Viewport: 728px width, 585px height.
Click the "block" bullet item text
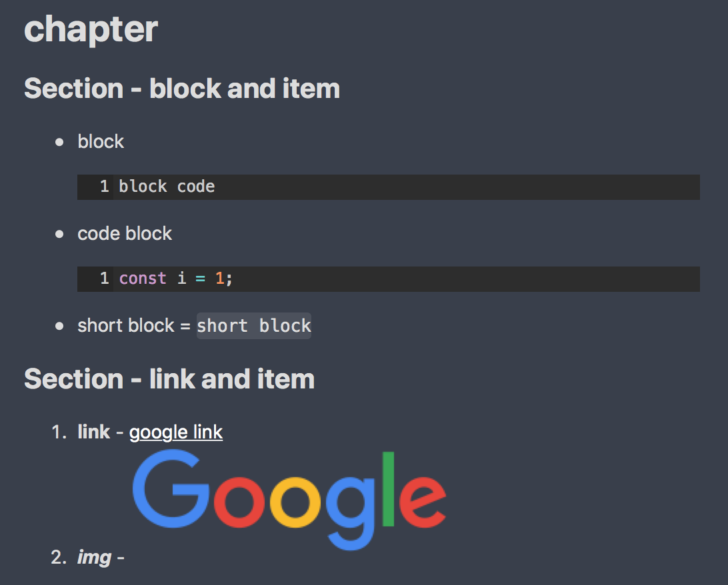coord(101,142)
